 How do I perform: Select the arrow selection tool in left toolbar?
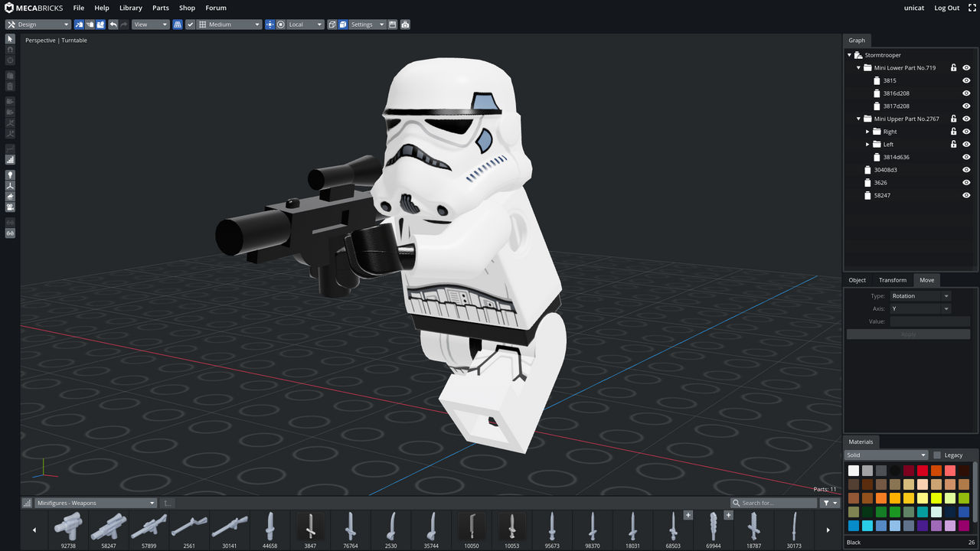[x=10, y=39]
